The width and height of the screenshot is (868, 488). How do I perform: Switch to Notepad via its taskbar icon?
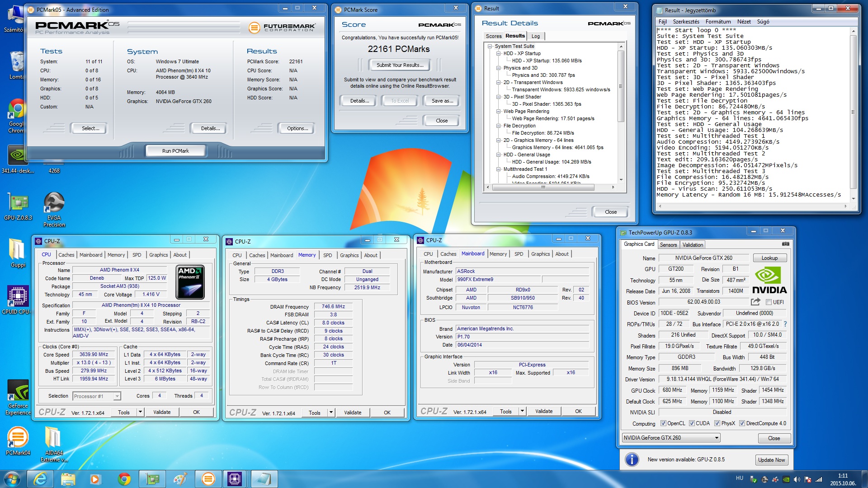point(264,479)
